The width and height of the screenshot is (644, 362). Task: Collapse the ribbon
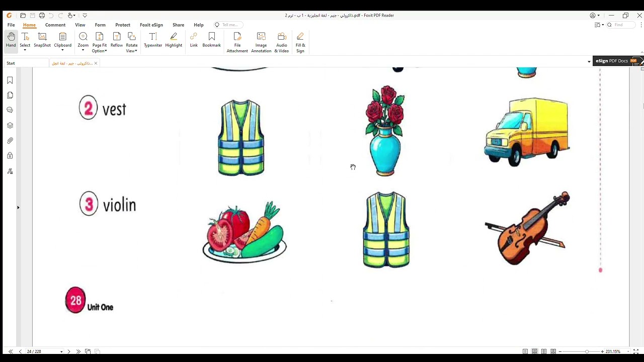[x=642, y=52]
